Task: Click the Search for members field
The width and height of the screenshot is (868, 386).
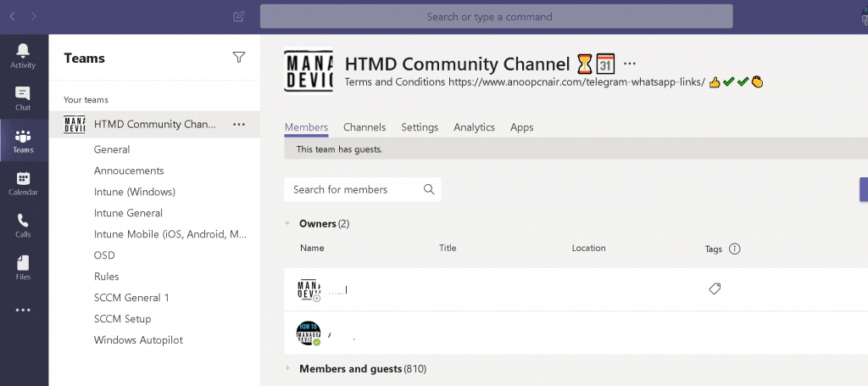Action: click(x=363, y=189)
